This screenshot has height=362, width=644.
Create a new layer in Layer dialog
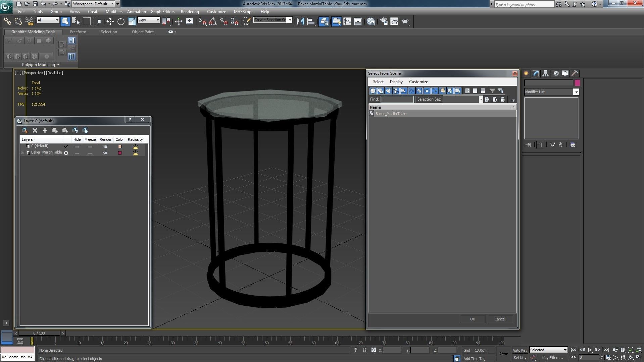[x=25, y=130]
